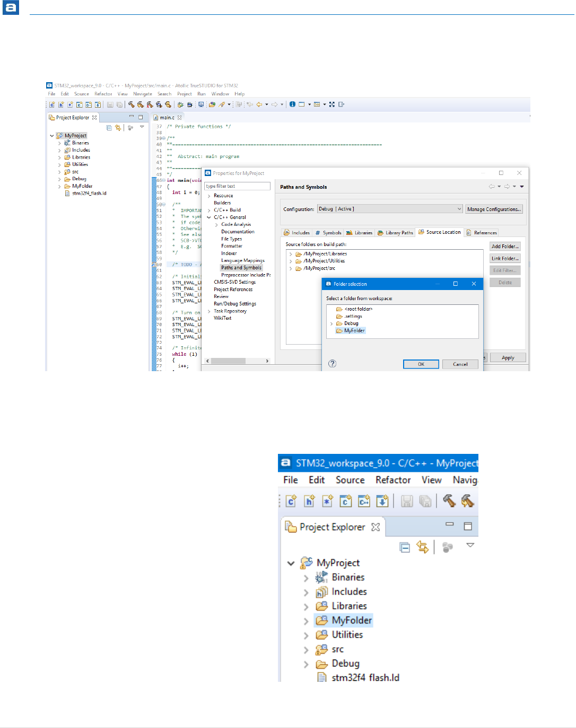Click Rebuild hammer icon in enlarged toolbar
This screenshot has height=728, width=576.
coord(468,501)
